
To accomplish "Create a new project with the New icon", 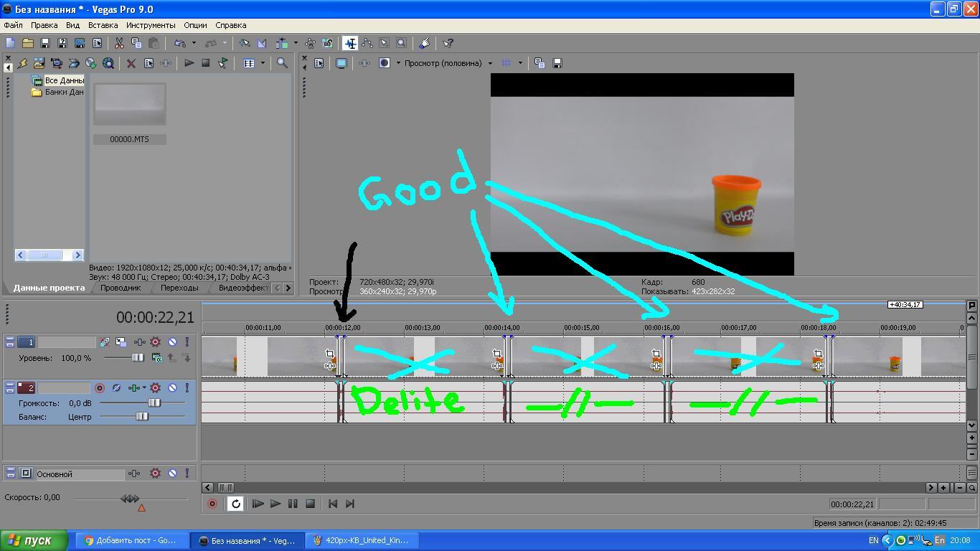I will (10, 43).
